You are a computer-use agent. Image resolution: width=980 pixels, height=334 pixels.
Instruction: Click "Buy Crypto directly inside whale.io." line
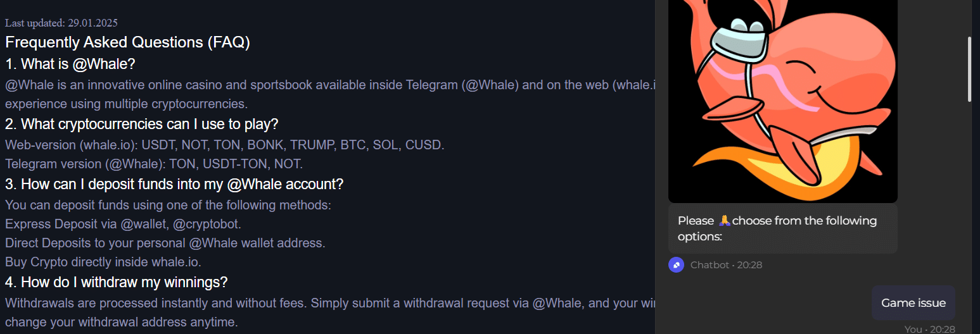pyautogui.click(x=103, y=262)
